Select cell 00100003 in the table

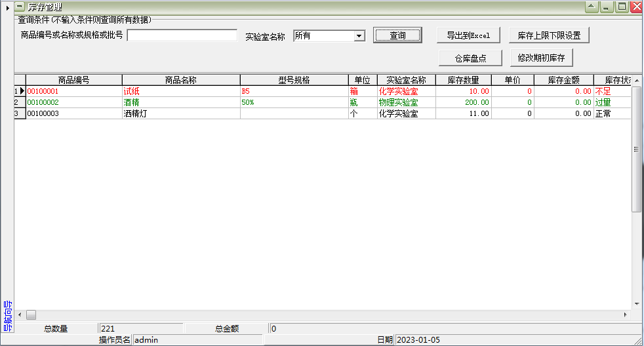(x=74, y=113)
